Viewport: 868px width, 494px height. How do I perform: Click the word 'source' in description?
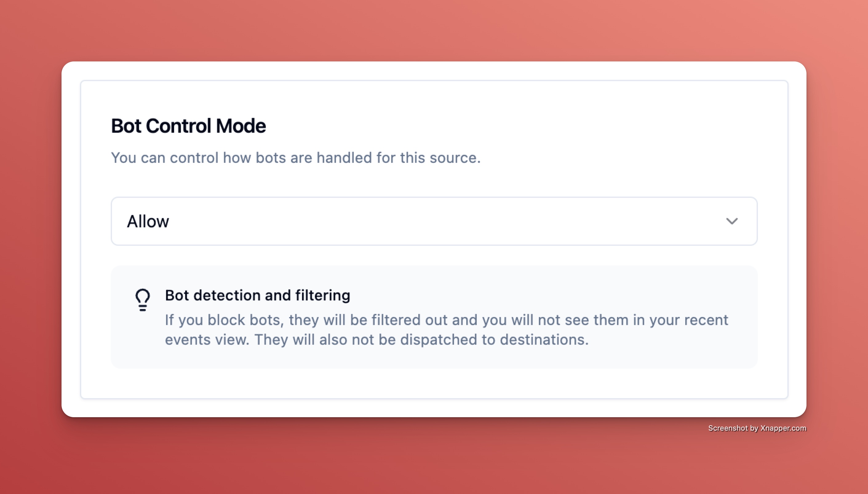click(x=453, y=158)
